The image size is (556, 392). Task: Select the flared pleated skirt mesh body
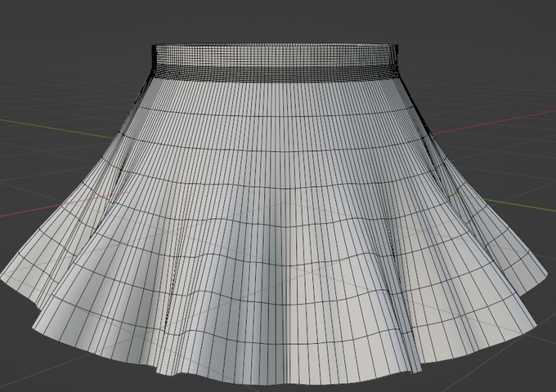pos(275,230)
